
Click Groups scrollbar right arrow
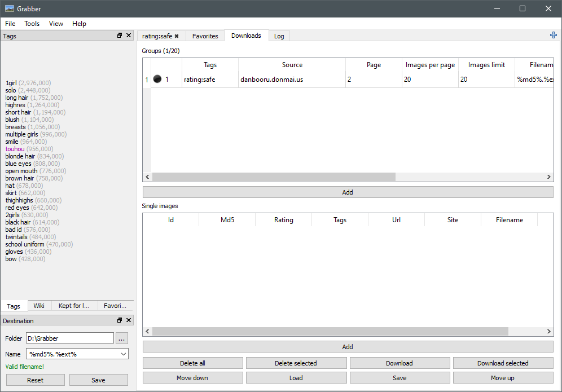click(x=548, y=177)
